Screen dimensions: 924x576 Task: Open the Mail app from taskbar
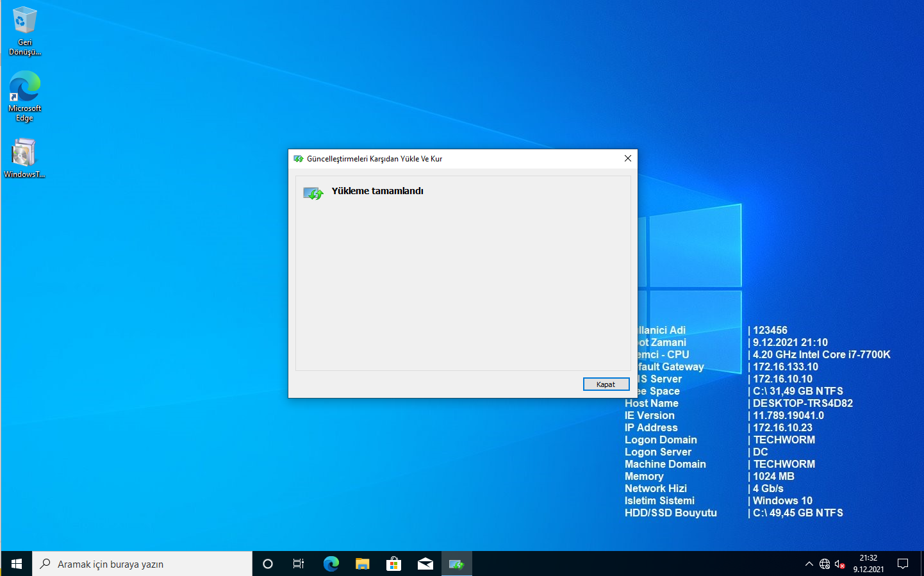click(425, 564)
